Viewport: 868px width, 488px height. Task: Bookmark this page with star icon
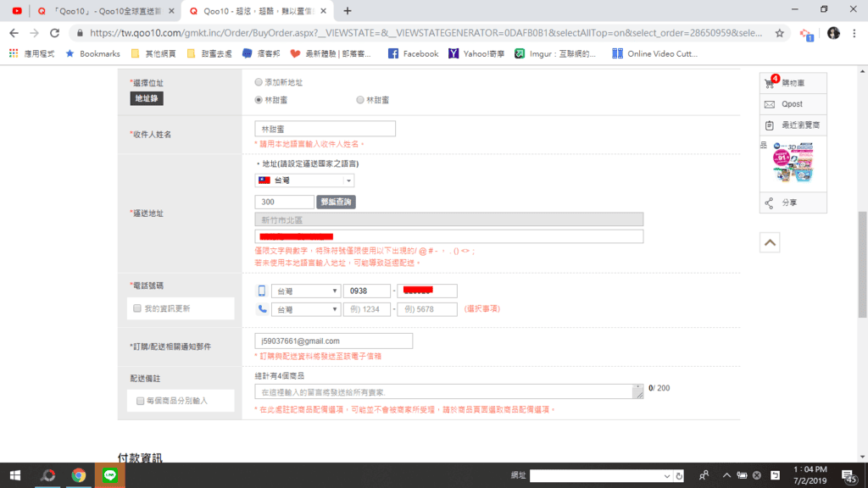click(779, 33)
